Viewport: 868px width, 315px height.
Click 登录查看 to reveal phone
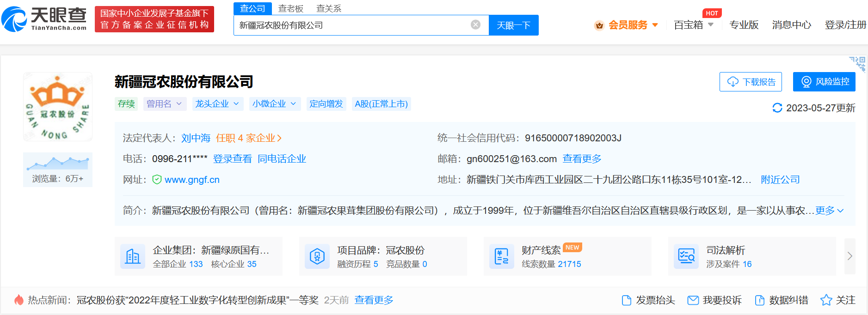click(232, 159)
